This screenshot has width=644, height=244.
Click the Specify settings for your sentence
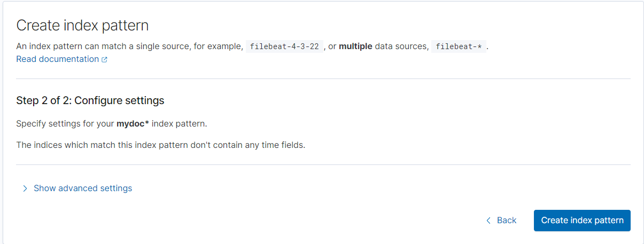tap(111, 124)
